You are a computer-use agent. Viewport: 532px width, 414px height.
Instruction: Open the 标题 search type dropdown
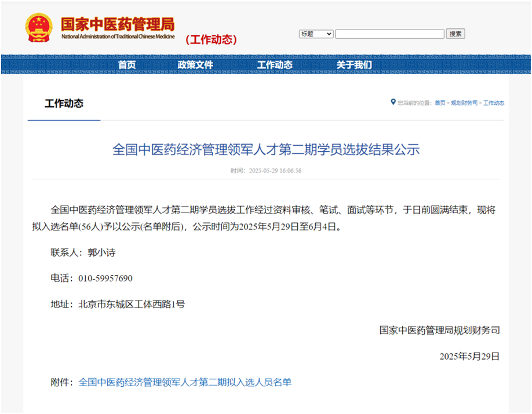point(316,34)
